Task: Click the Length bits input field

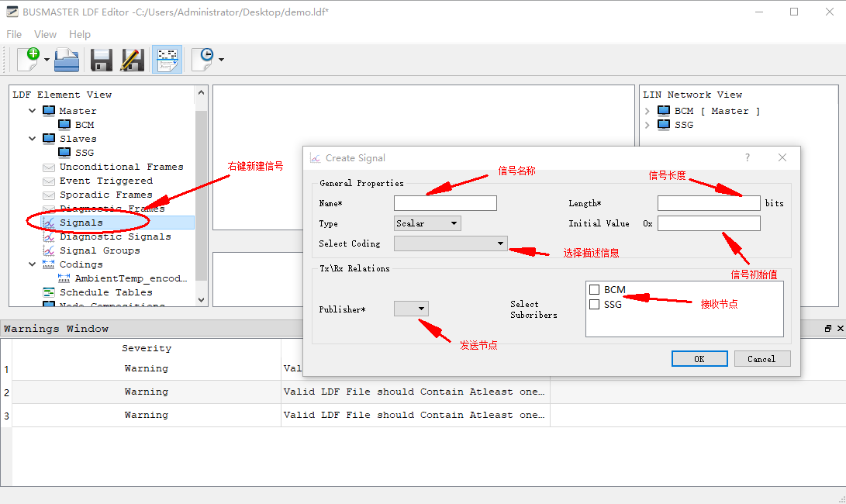Action: point(709,203)
